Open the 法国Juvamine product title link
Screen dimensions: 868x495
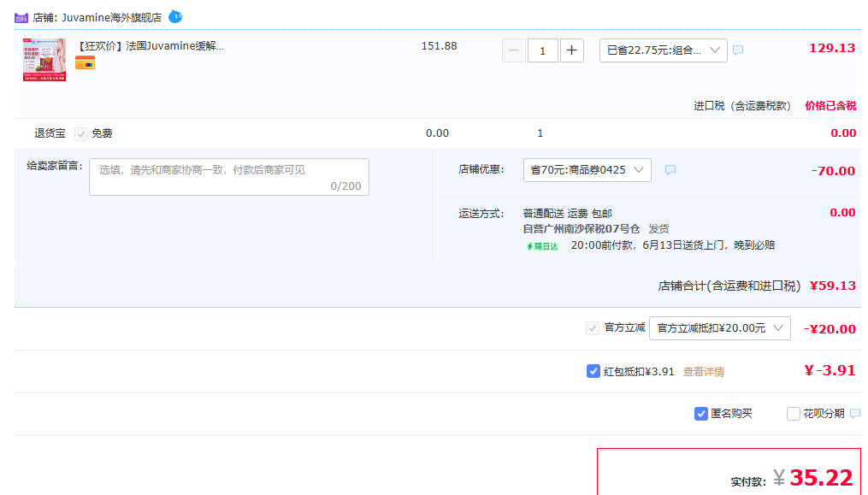point(150,46)
